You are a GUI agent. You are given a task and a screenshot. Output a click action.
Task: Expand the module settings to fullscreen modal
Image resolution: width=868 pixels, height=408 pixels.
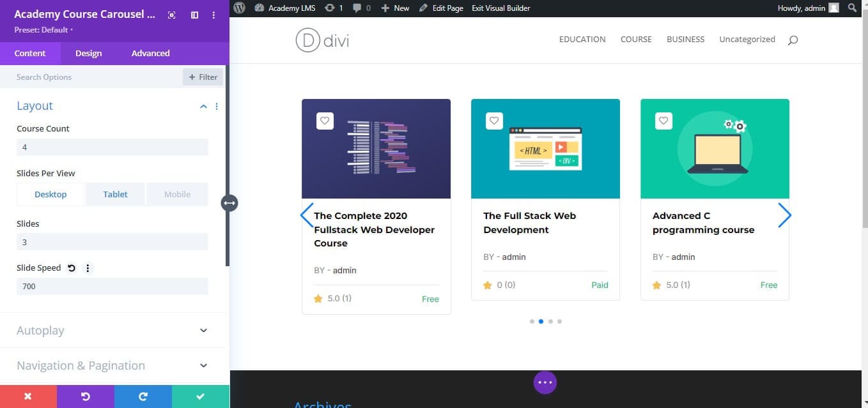click(171, 15)
